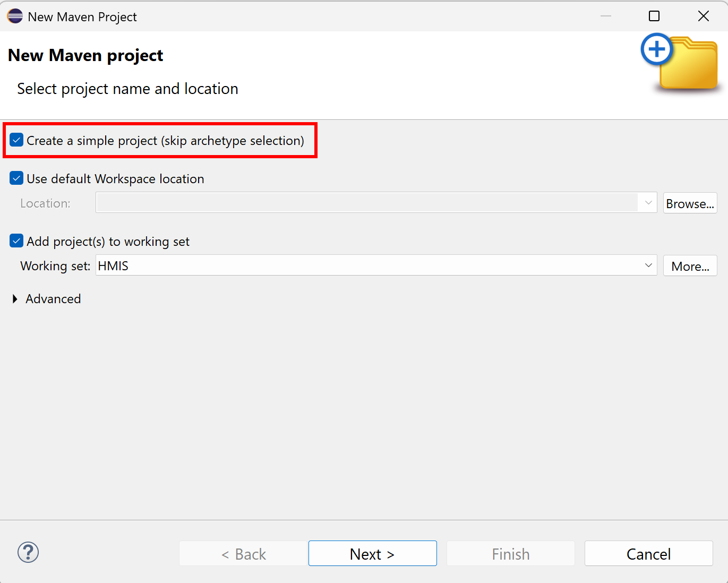728x583 pixels.
Task: Click the disabled Finish button
Action: pos(510,554)
